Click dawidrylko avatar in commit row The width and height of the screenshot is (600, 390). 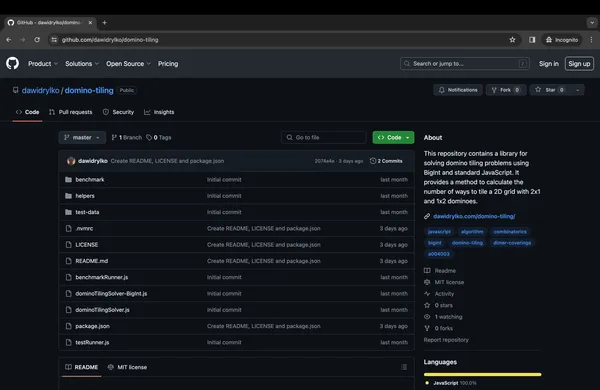pos(71,161)
